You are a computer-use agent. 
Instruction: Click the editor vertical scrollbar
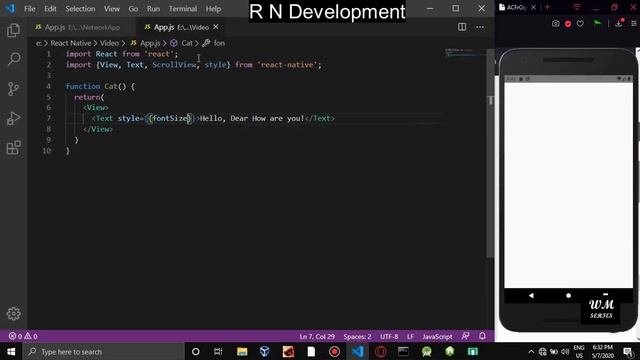tap(491, 153)
